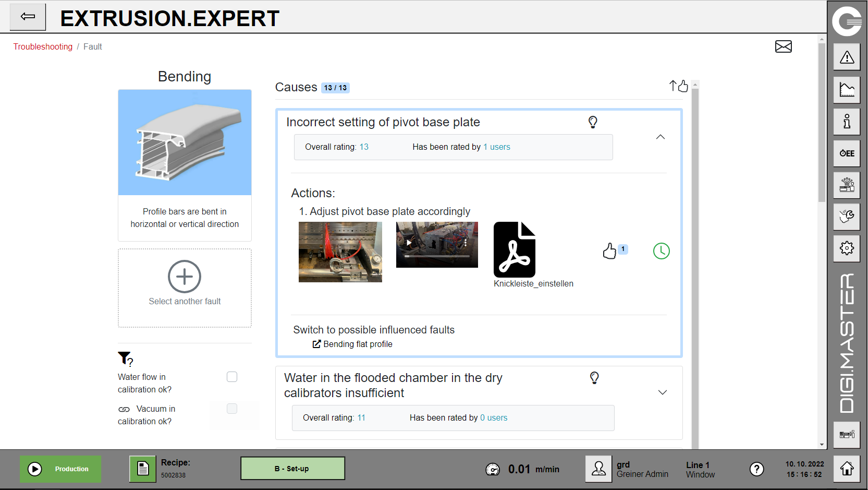Click the Overall rating 11 value
This screenshot has height=490, width=868.
361,418
